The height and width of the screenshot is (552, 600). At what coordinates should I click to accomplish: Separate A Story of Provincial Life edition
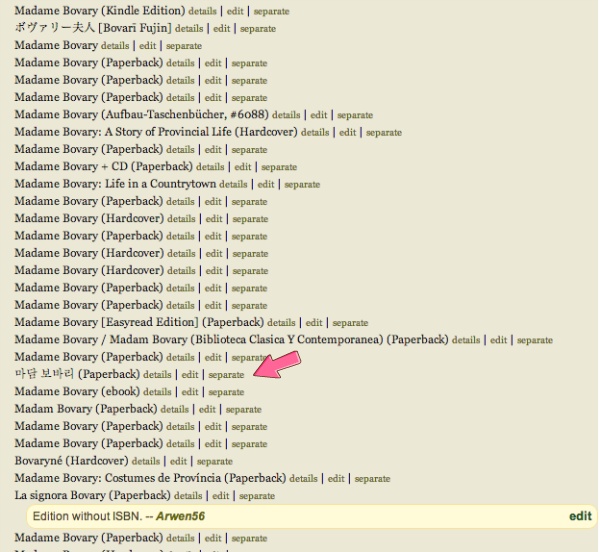pos(384,132)
